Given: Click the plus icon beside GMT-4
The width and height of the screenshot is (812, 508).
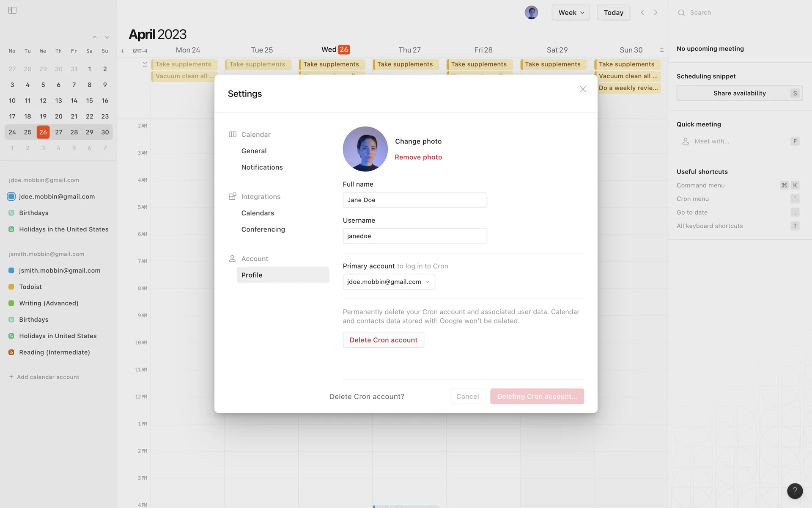Looking at the screenshot, I should (122, 51).
